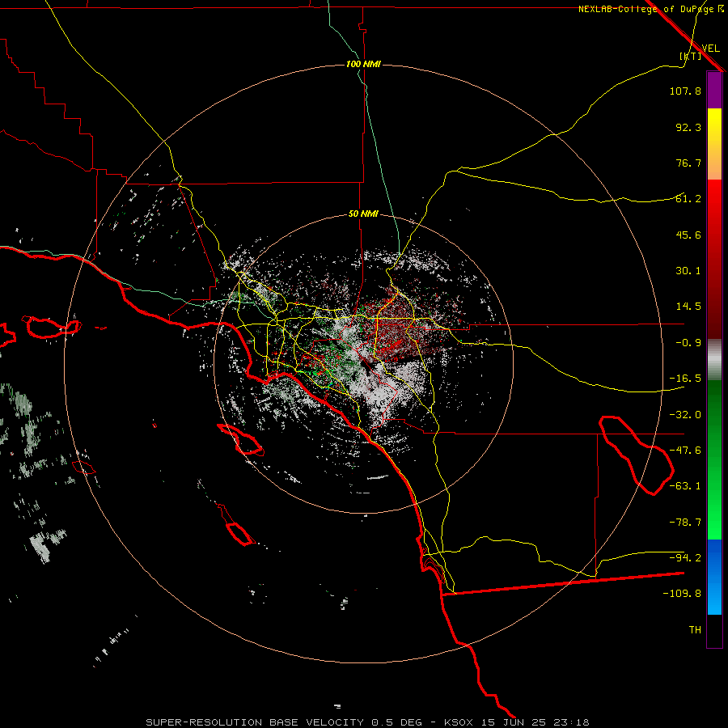
Task: Click the 92.3 velocity scale value
Action: [x=688, y=127]
